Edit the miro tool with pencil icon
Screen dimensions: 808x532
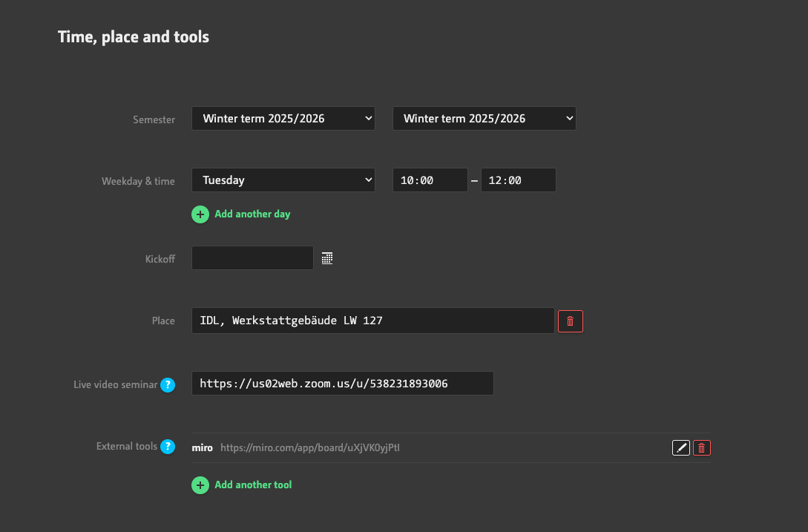click(x=680, y=448)
